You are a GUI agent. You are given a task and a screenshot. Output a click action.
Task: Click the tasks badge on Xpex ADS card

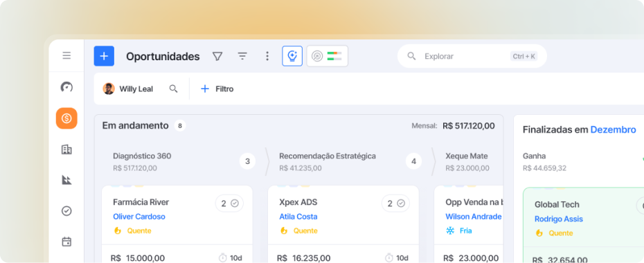click(x=395, y=203)
